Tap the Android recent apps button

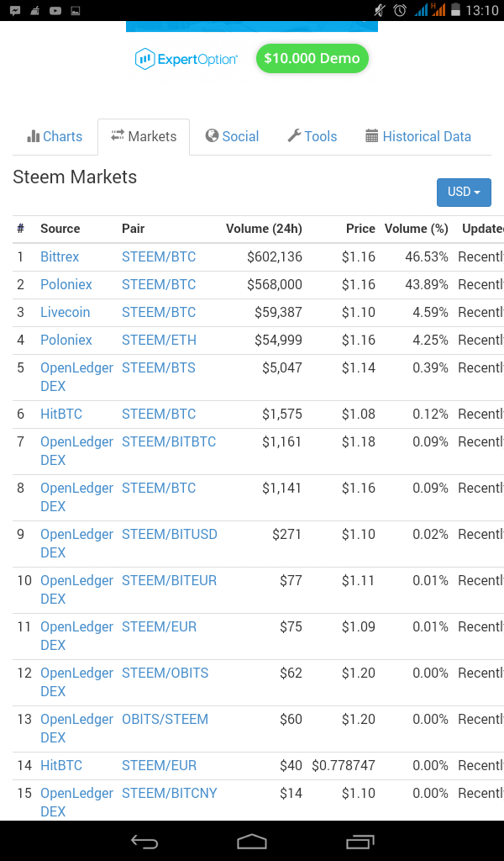(x=360, y=841)
